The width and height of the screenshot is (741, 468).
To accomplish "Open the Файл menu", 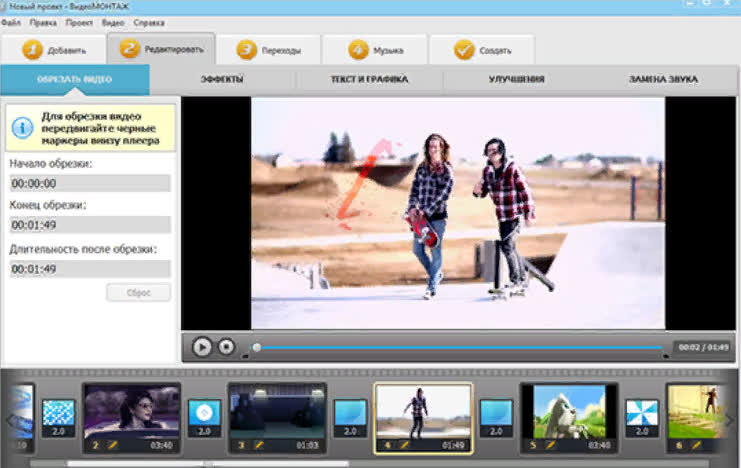I will pyautogui.click(x=11, y=23).
